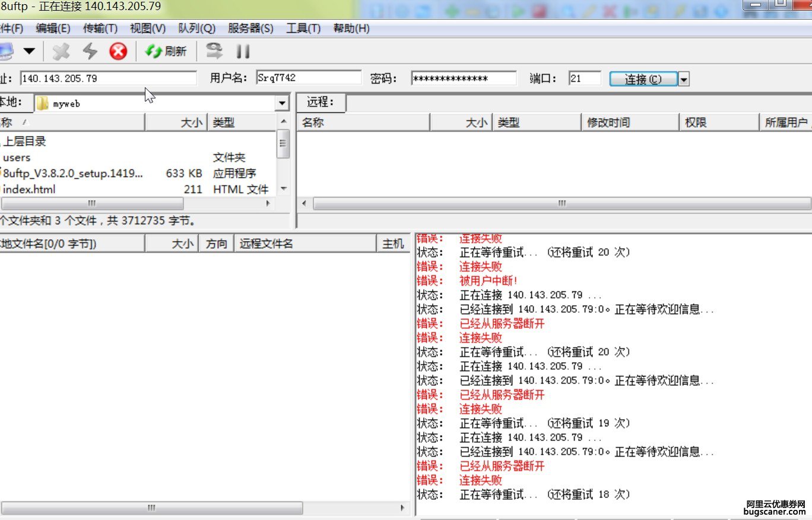Click the process queue disk icon
This screenshot has height=520, width=812.
[x=214, y=51]
